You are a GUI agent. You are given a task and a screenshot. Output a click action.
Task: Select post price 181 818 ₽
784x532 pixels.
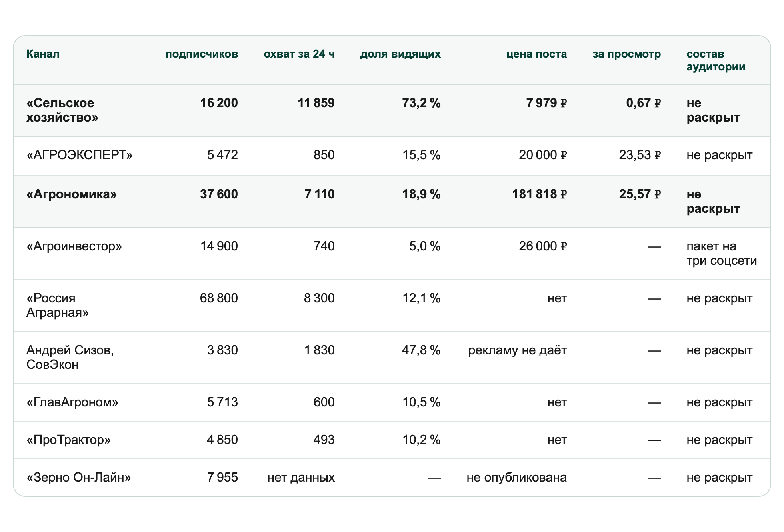coord(540,194)
